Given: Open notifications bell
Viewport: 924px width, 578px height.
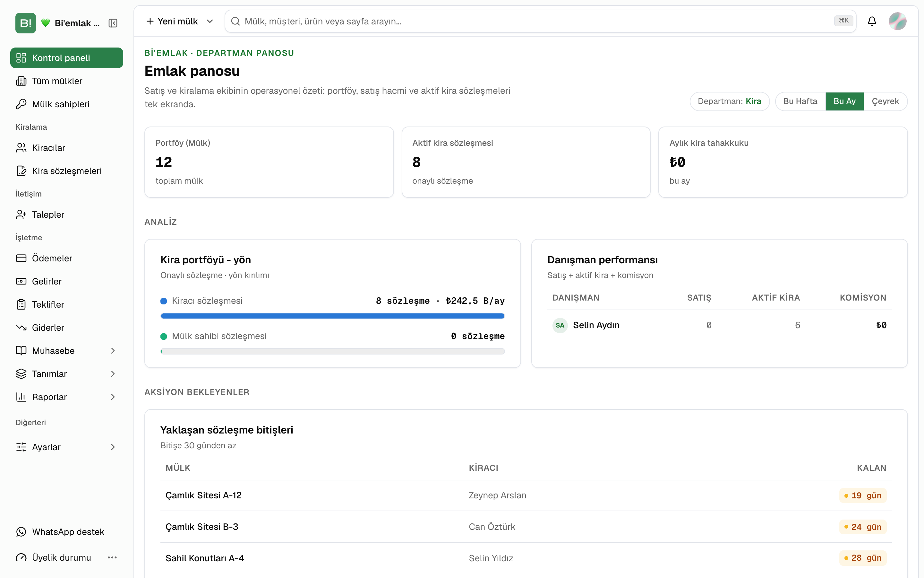Looking at the screenshot, I should pos(872,21).
